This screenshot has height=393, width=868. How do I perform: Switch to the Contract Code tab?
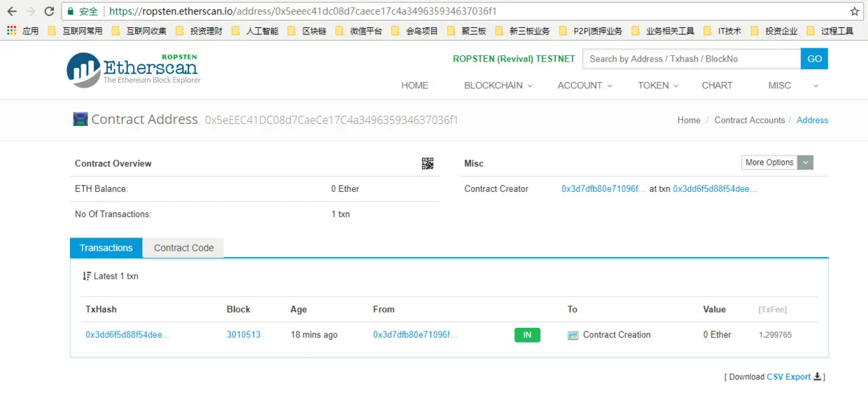click(x=183, y=248)
